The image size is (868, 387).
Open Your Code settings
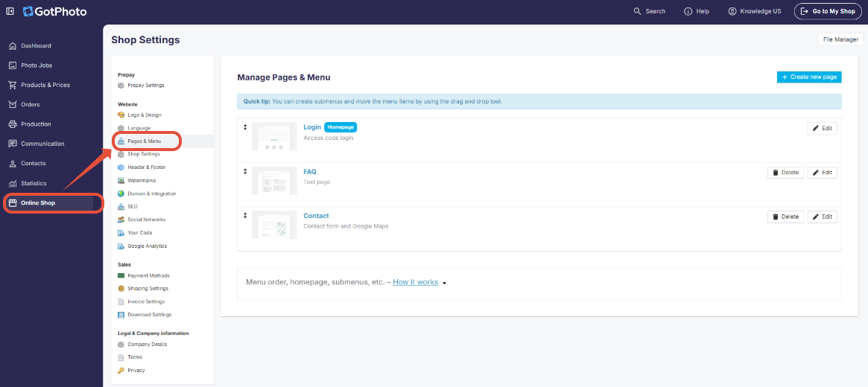point(139,233)
